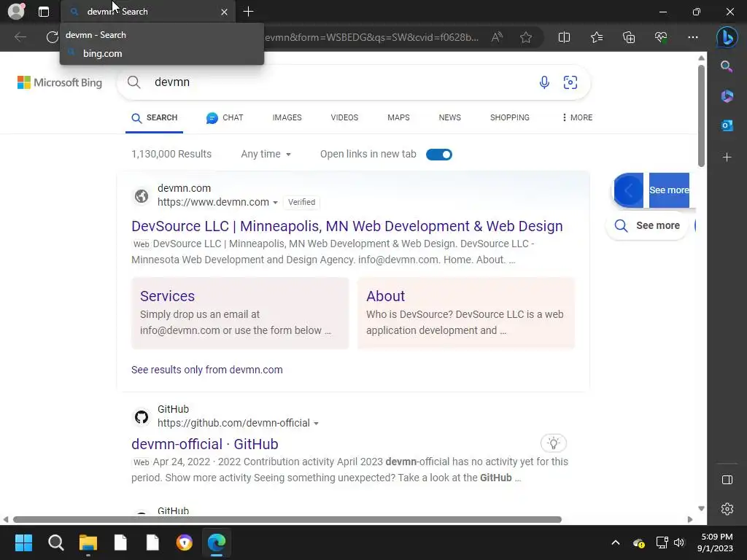Activate Read aloud icon in address bar
This screenshot has width=747, height=560.
pos(497,37)
